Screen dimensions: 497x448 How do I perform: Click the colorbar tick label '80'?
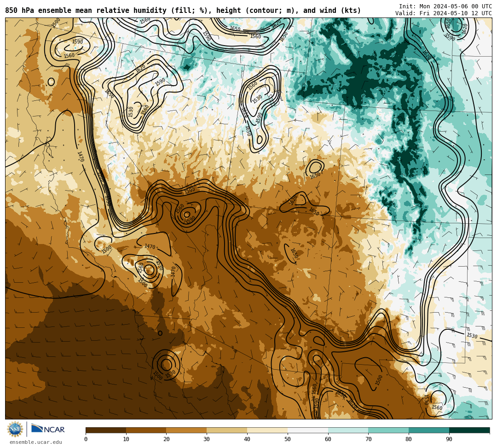pyautogui.click(x=409, y=439)
